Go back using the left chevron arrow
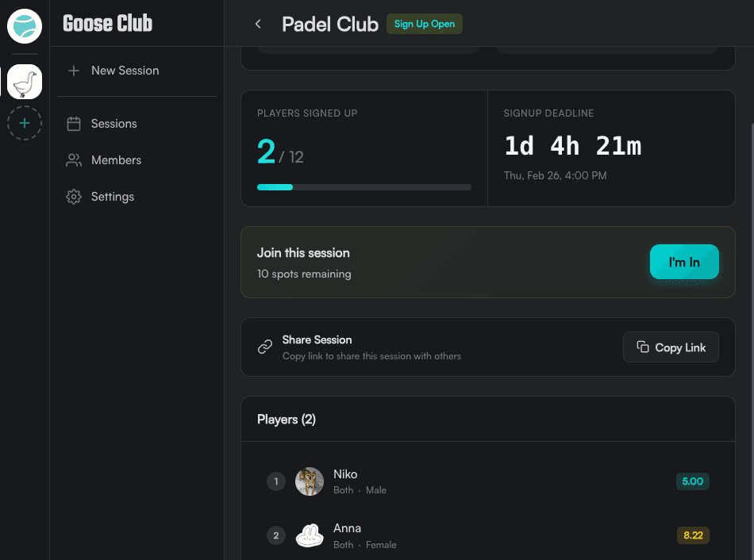The width and height of the screenshot is (754, 560). tap(258, 24)
